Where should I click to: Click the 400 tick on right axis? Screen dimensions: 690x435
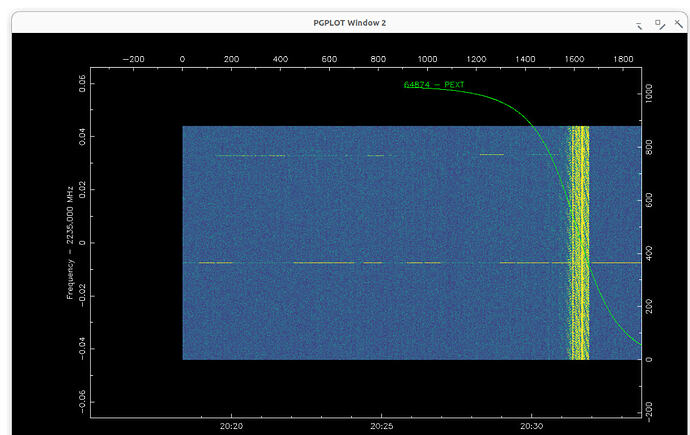click(x=649, y=253)
